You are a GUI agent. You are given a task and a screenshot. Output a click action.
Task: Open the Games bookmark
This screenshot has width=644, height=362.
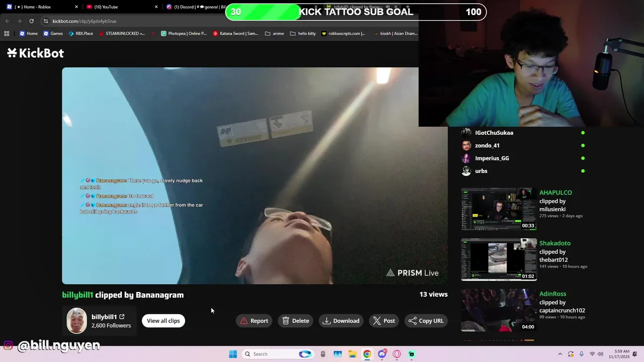pos(53,34)
